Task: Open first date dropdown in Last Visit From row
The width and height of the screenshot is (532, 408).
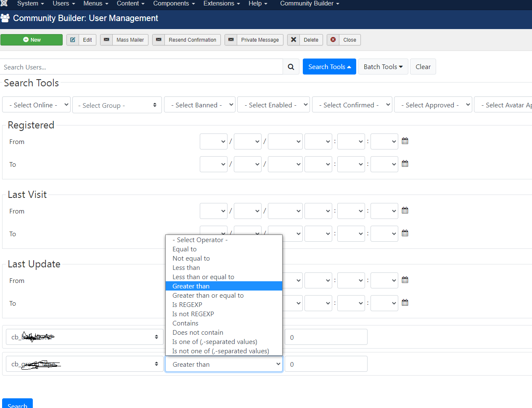Action: tap(214, 211)
